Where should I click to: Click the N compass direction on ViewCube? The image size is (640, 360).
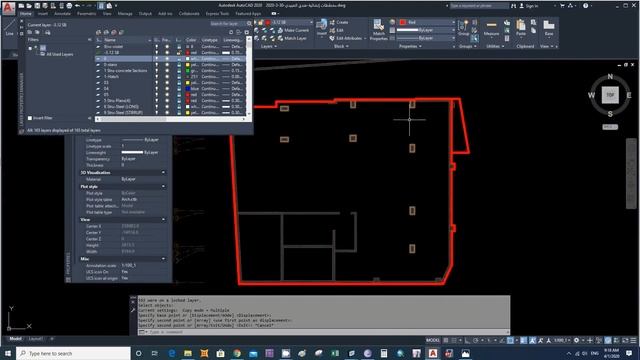coord(610,76)
